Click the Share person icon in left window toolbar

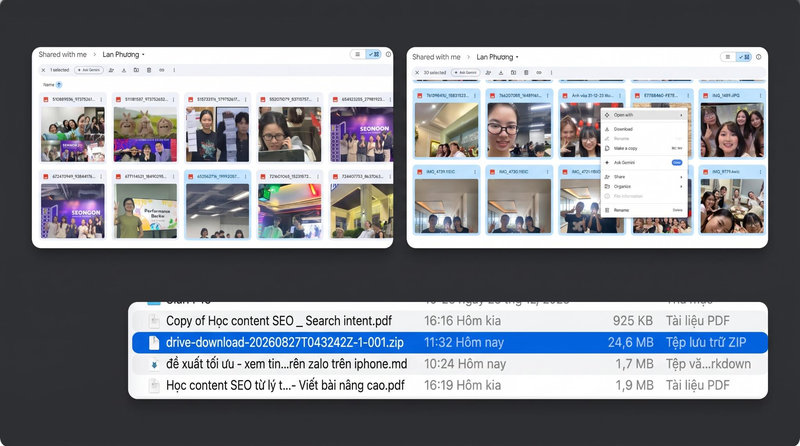[111, 70]
